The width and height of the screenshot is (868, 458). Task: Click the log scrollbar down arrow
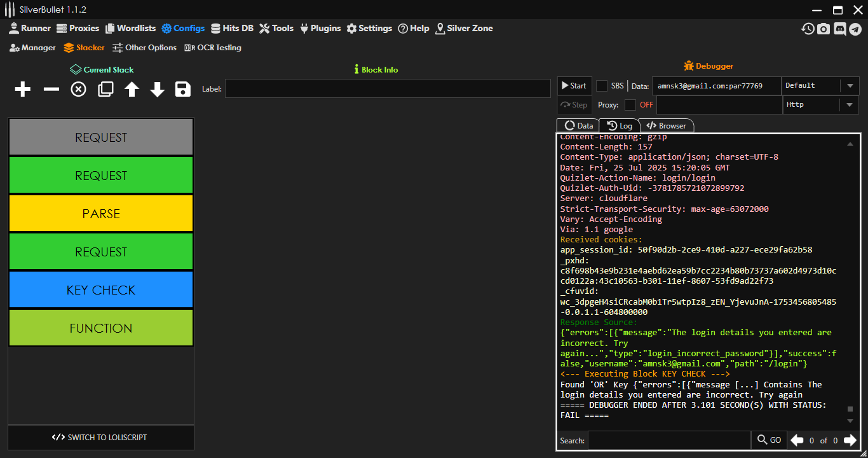tap(850, 421)
